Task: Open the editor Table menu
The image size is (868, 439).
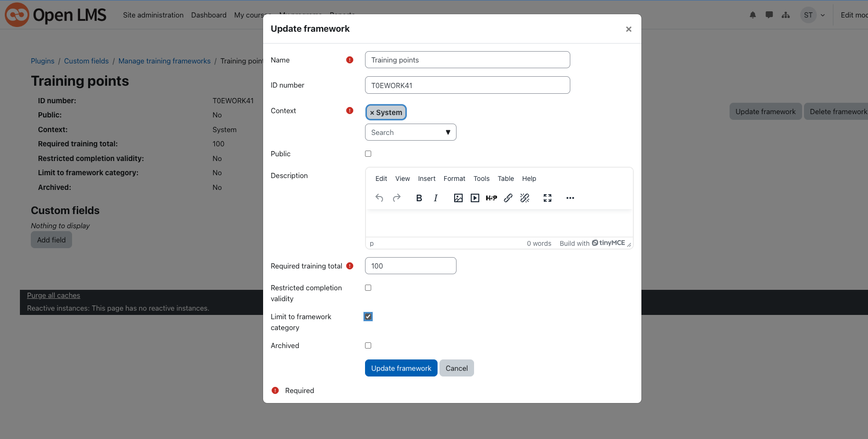Action: [x=506, y=179]
